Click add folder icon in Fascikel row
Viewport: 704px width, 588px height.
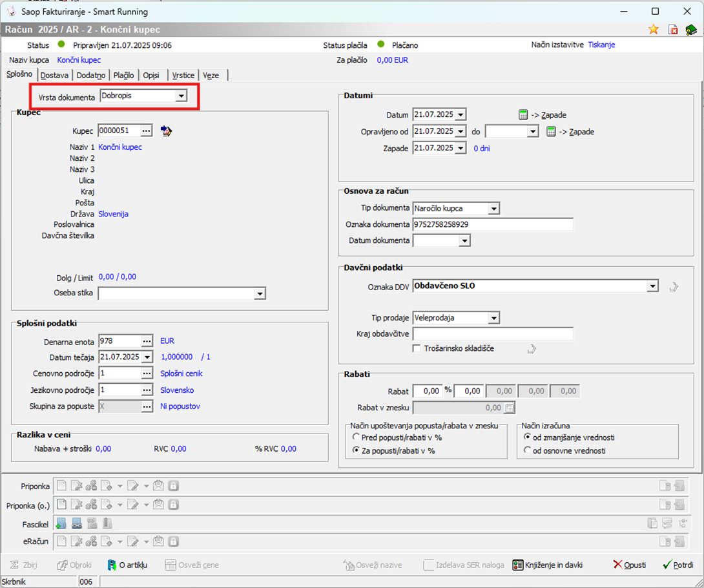click(x=61, y=523)
